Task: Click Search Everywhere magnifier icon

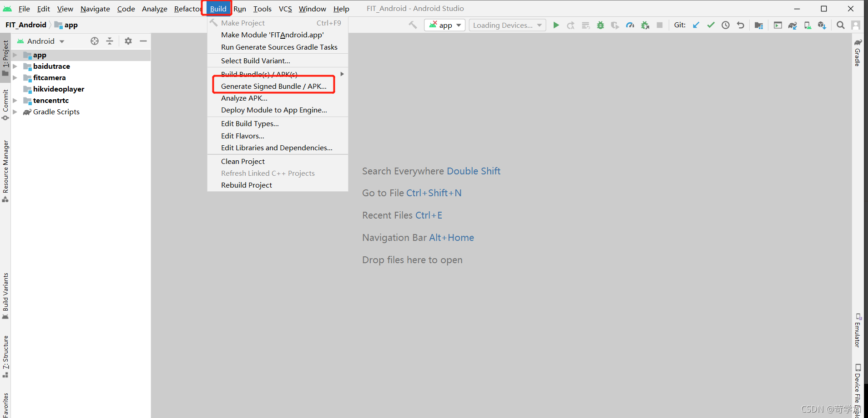Action: [x=841, y=25]
